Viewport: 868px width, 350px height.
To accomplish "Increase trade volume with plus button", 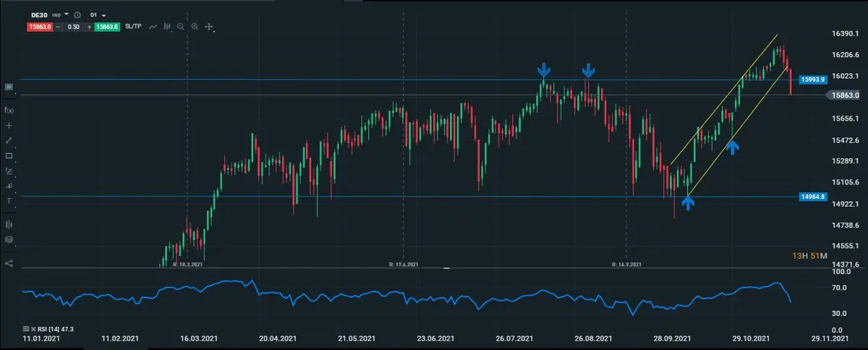I will click(89, 27).
